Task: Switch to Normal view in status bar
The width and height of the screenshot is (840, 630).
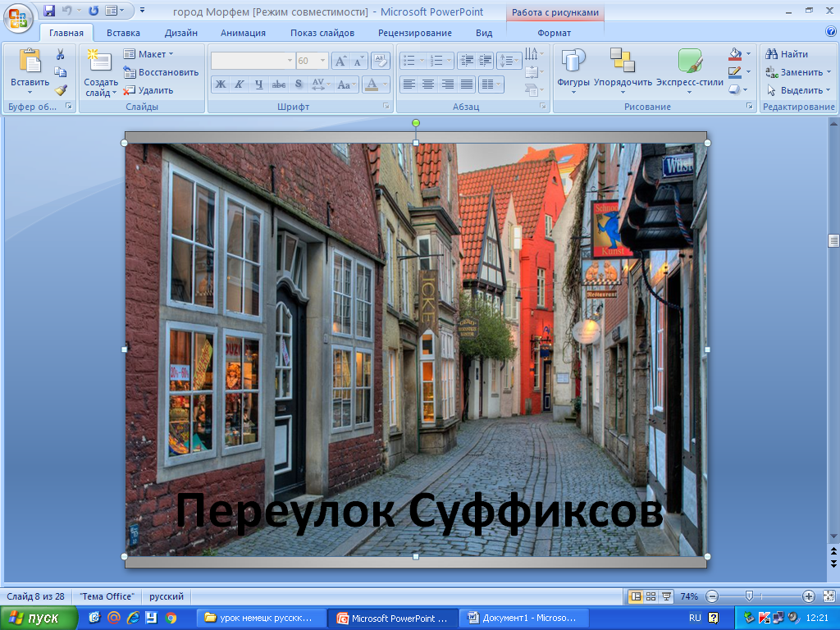Action: (634, 596)
